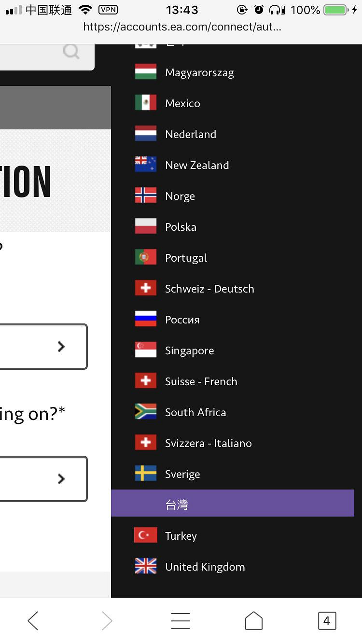
Task: Click the South Africa flag icon
Action: (145, 412)
